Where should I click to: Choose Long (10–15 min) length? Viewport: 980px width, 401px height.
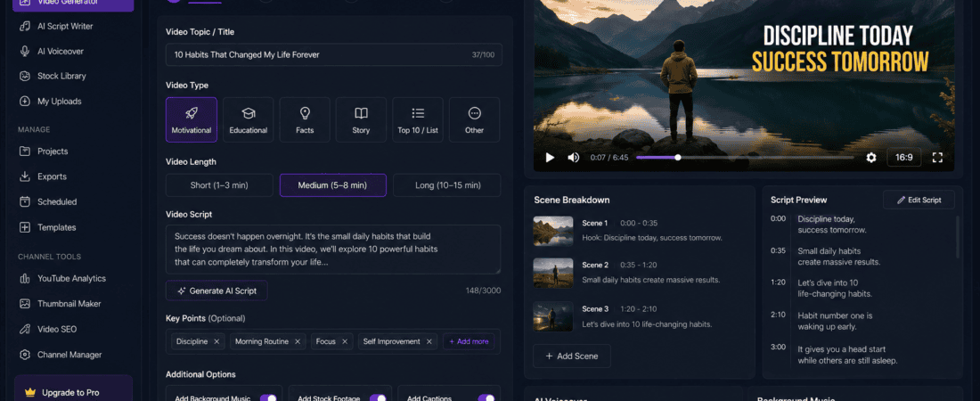(447, 185)
